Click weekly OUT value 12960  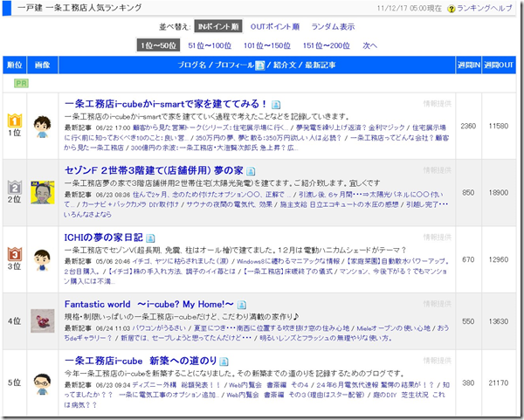[x=499, y=259]
